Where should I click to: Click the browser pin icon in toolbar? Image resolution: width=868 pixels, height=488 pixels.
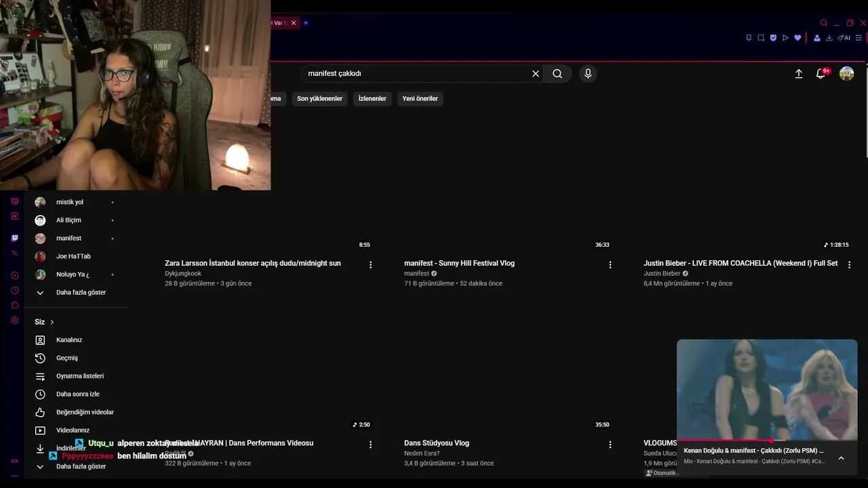point(749,38)
